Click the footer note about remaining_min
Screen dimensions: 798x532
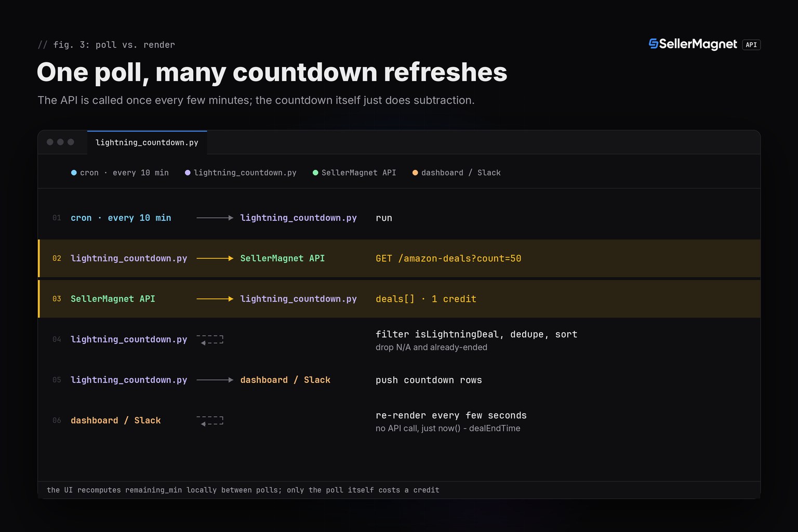coord(243,490)
